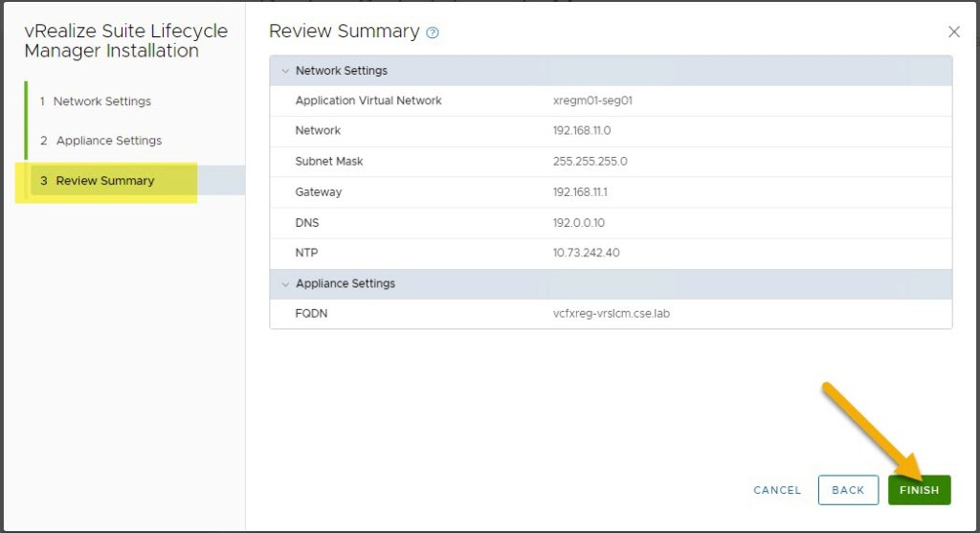The image size is (980, 533).
Task: Select the Network value 192.168.11.0
Action: point(582,131)
